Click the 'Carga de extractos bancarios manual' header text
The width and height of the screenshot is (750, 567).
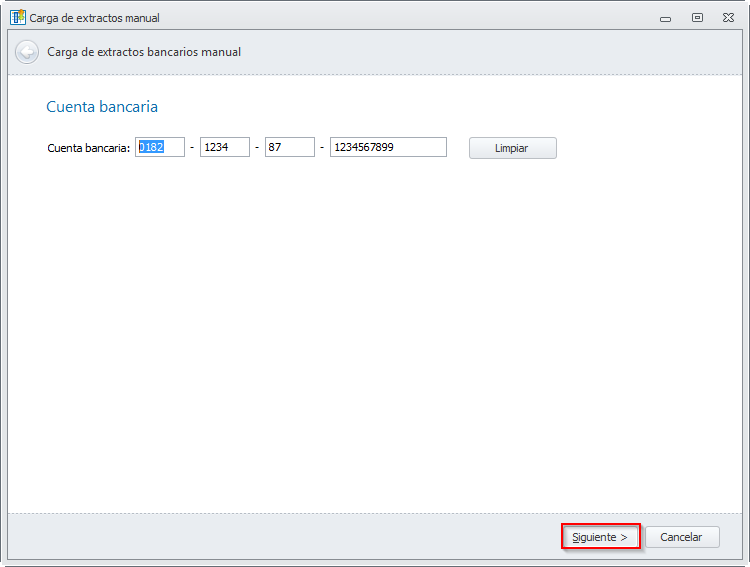[x=144, y=52]
